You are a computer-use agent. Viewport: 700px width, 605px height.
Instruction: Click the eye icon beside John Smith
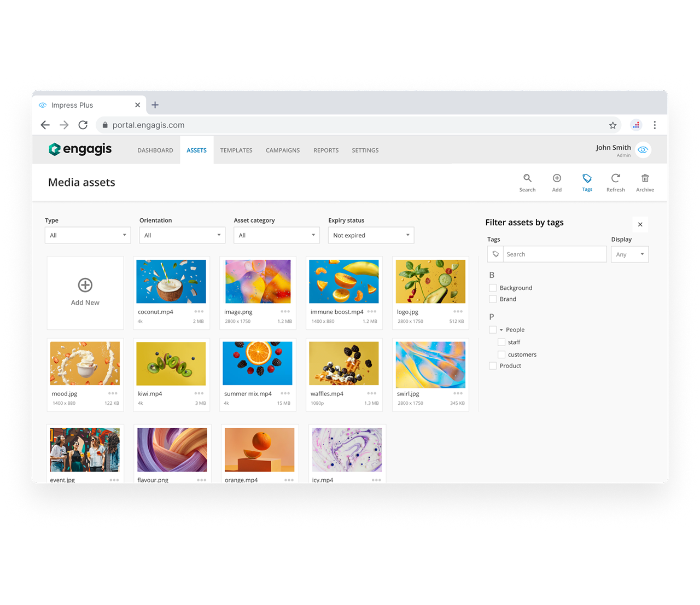pyautogui.click(x=643, y=150)
